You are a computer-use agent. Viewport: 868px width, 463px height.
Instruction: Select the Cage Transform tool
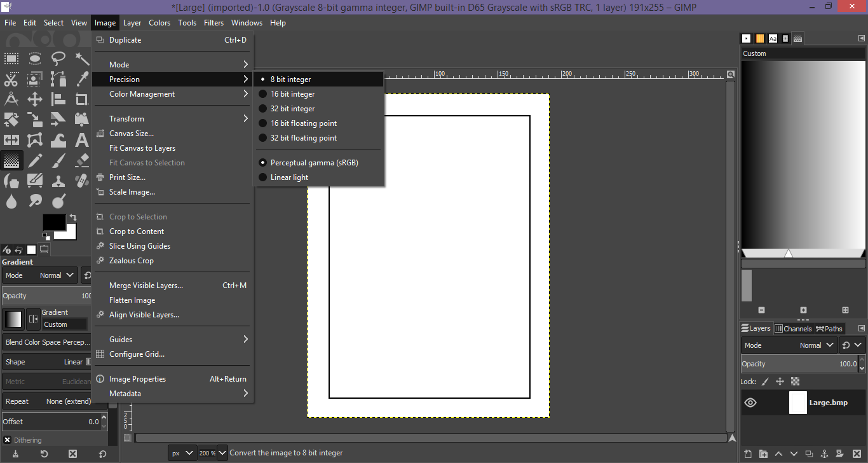pos(35,140)
